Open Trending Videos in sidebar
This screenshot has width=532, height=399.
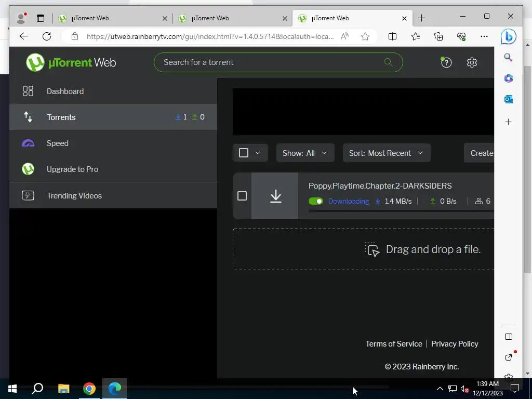113,195
